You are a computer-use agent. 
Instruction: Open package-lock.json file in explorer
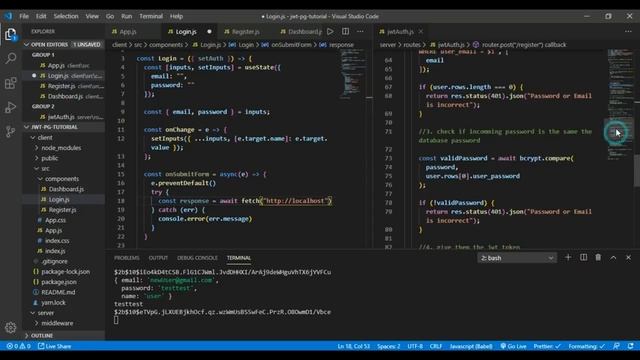(63, 271)
